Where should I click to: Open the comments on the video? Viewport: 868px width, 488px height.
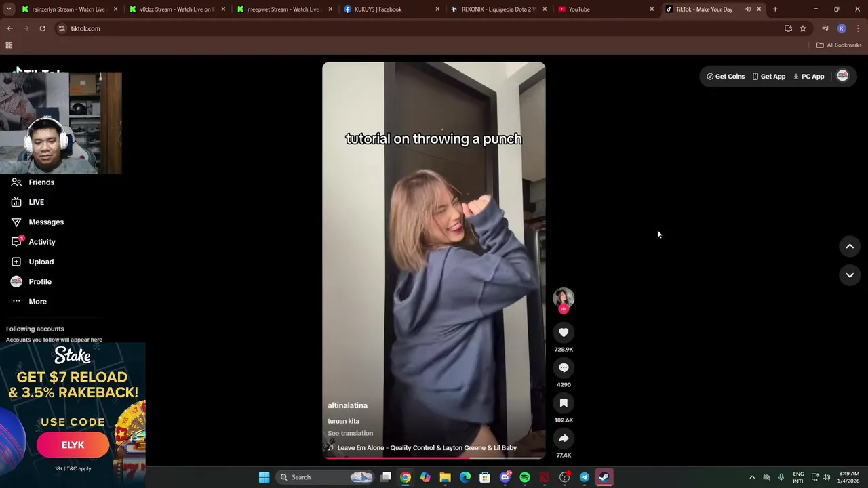[564, 367]
